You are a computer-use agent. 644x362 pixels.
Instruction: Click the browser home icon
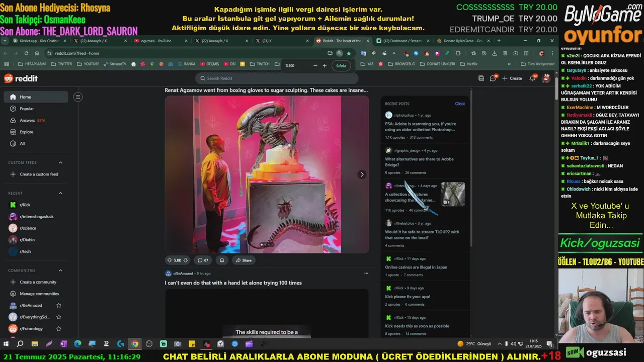37,53
